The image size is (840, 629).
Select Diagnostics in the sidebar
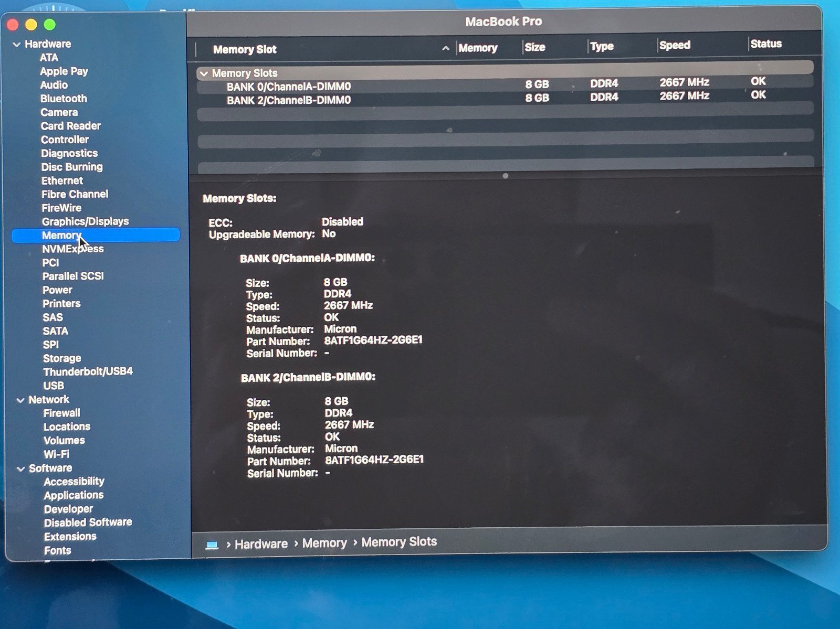[69, 153]
